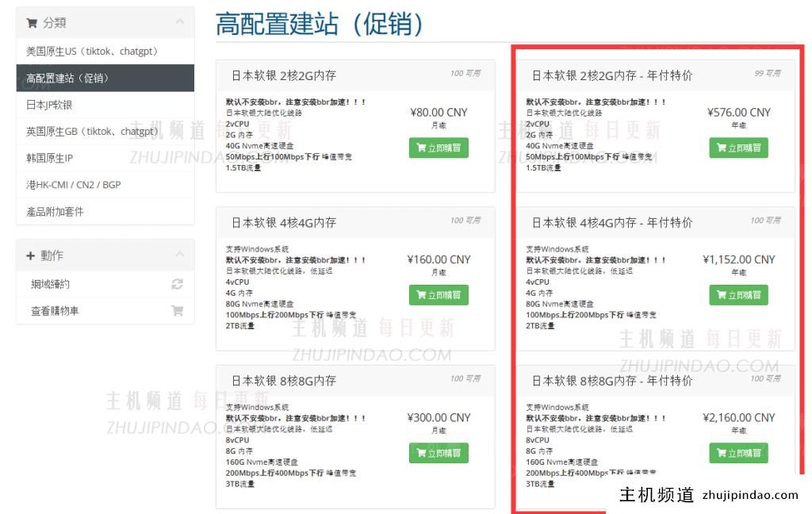Click 立即購買 for the 8核8G 年付特价 plan
812x514 pixels.
point(738,453)
